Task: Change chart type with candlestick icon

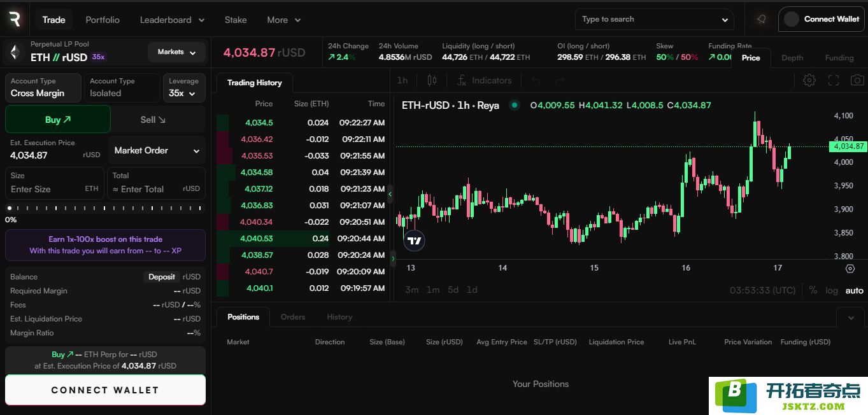Action: 432,80
